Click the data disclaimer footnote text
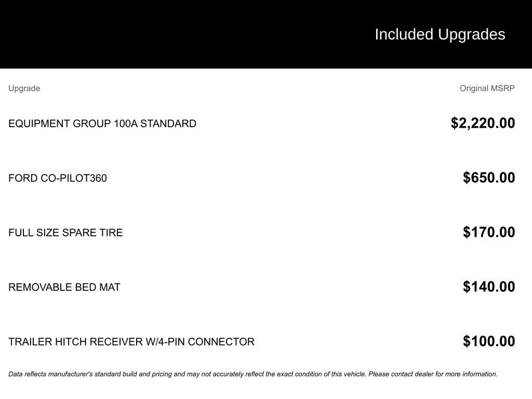This screenshot has height=399, width=532. [253, 374]
